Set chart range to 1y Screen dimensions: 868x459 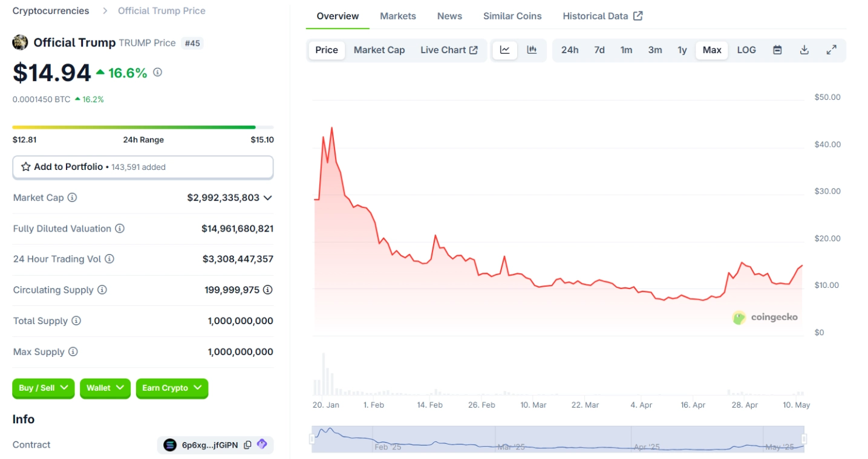point(682,50)
